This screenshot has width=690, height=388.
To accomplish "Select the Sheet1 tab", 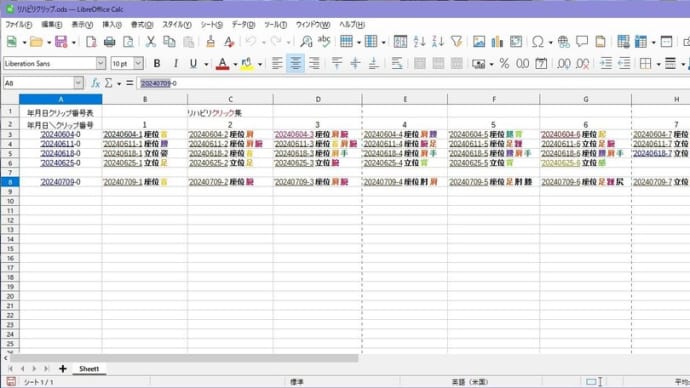I will coord(89,369).
